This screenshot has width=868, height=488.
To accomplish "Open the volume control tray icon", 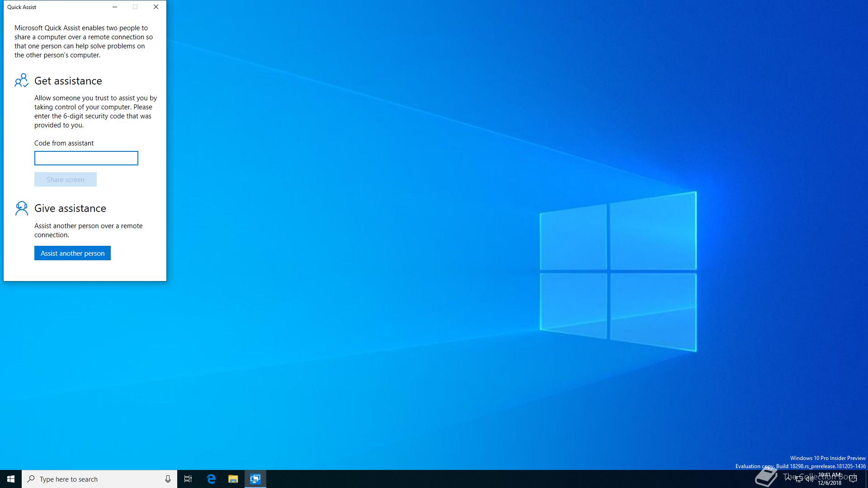I will pos(810,479).
